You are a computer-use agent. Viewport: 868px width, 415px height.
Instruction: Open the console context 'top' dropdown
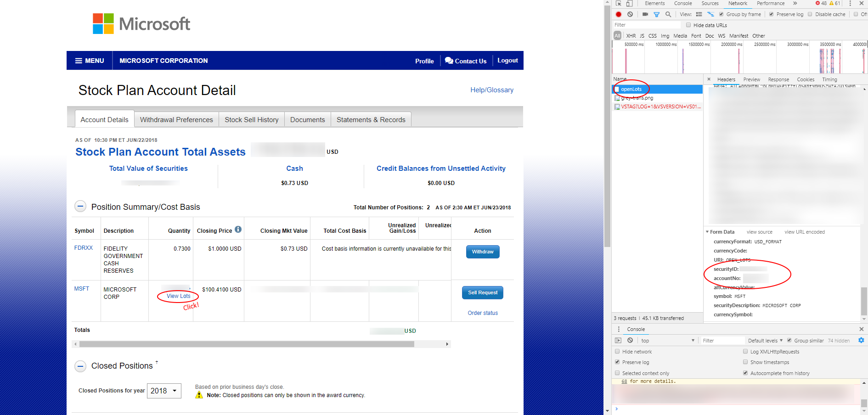668,341
